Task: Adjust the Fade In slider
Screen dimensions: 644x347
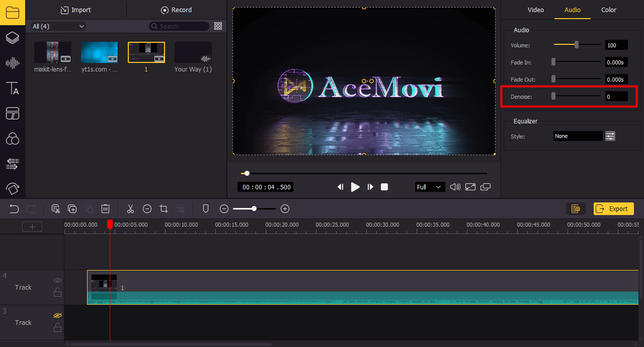Action: coord(577,62)
